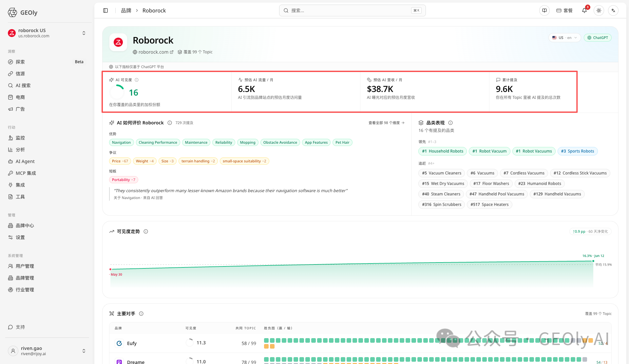Click the Eufy 11.3 visibility ring
Screen dimensions: 629x364
(x=190, y=343)
